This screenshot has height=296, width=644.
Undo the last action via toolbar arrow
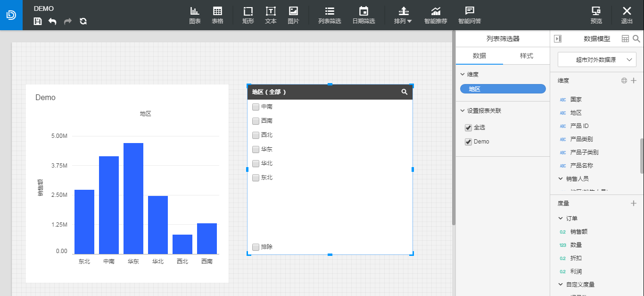click(x=52, y=21)
